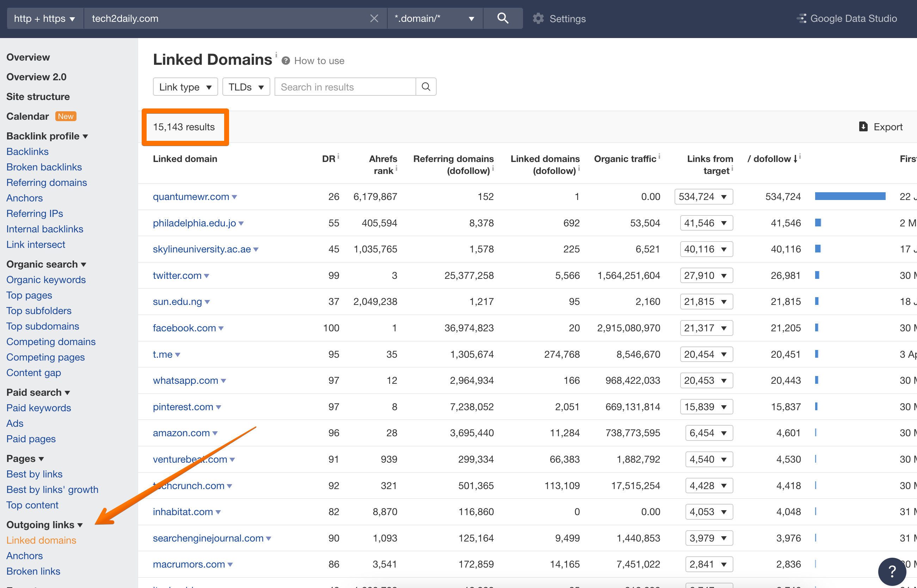Image resolution: width=917 pixels, height=588 pixels.
Task: Click the Export download icon
Action: click(863, 126)
